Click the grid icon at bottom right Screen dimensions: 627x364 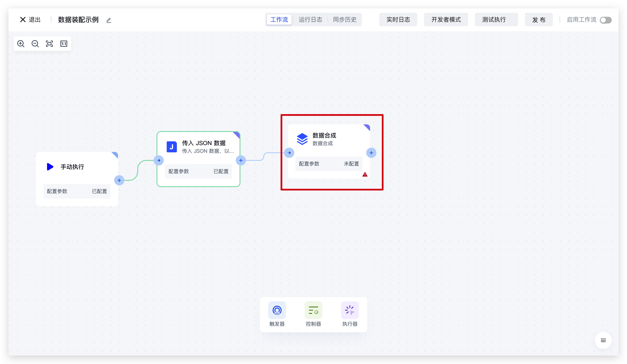coord(603,340)
